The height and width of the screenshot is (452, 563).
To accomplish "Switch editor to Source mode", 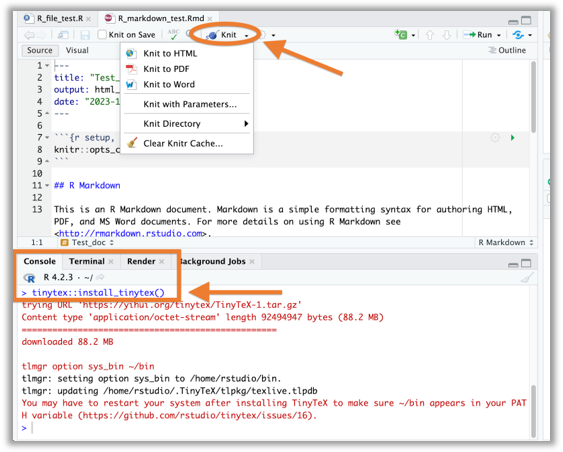I will pos(39,50).
